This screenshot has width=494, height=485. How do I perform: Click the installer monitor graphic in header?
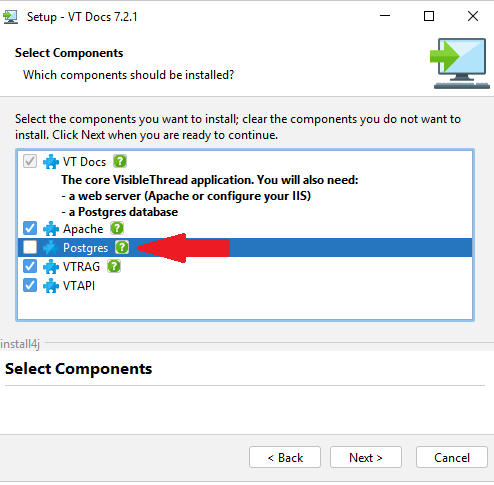pyautogui.click(x=460, y=63)
